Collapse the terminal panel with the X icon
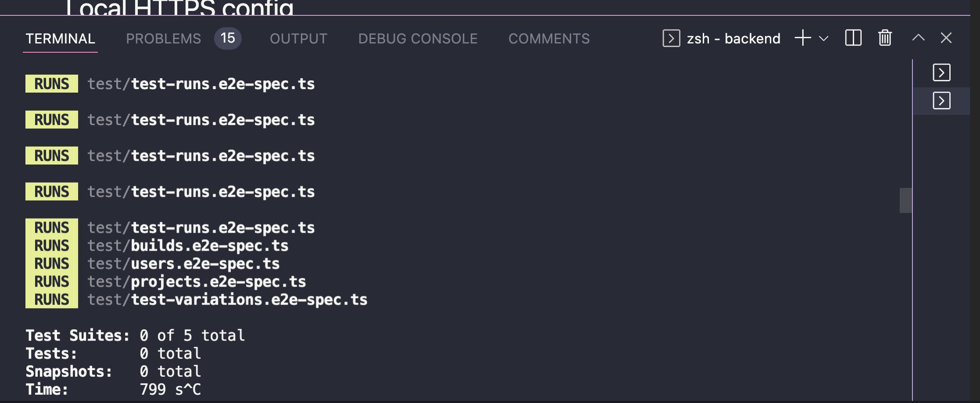Viewport: 980px width, 403px height. click(946, 38)
